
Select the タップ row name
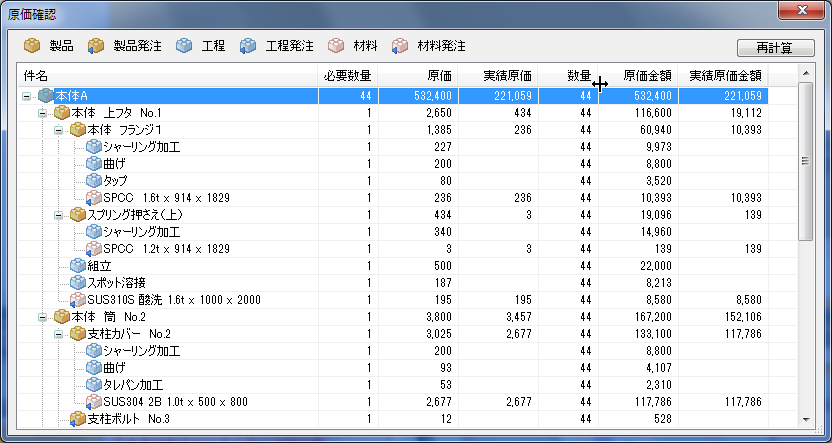pyautogui.click(x=115, y=181)
